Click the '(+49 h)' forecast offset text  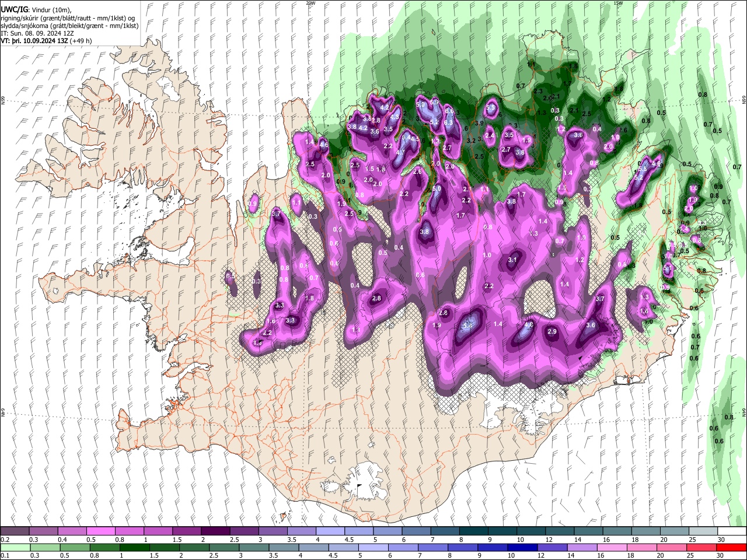coord(81,41)
